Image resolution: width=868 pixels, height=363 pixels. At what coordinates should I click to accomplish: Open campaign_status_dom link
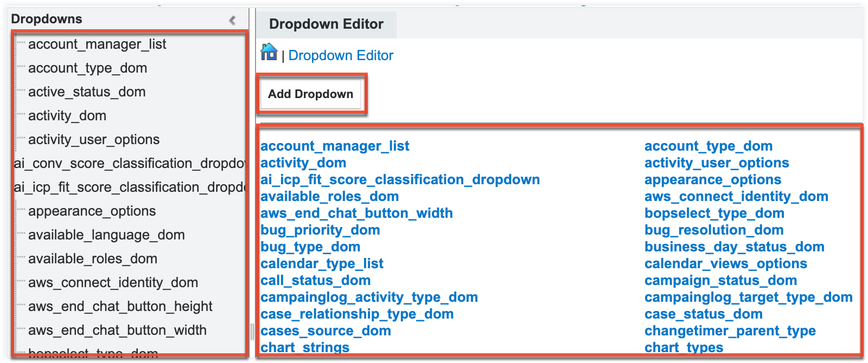(x=720, y=281)
